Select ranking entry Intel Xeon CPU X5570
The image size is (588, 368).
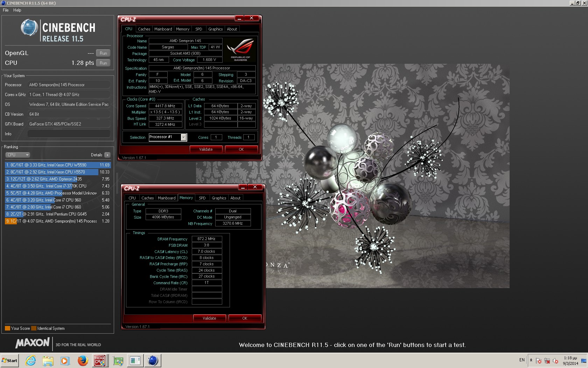[x=58, y=172]
